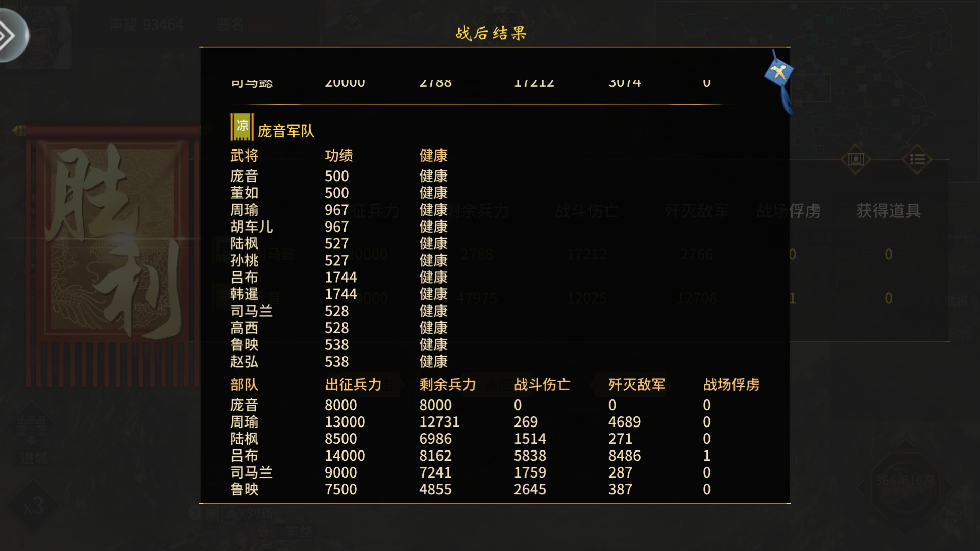
Task: Select general 胡车儿 in the officer list
Action: (x=252, y=227)
